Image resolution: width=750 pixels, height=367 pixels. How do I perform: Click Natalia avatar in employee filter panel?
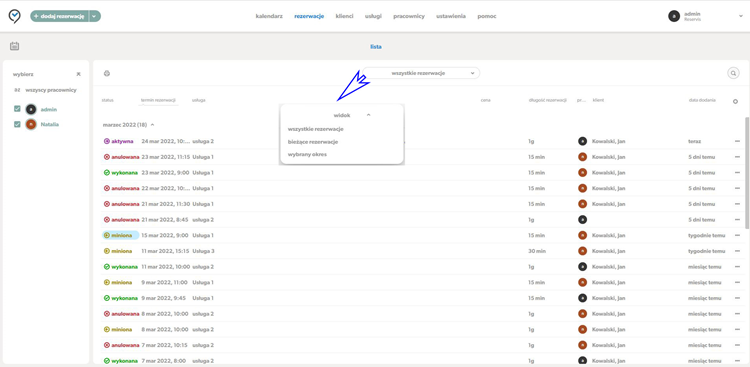[x=31, y=124]
